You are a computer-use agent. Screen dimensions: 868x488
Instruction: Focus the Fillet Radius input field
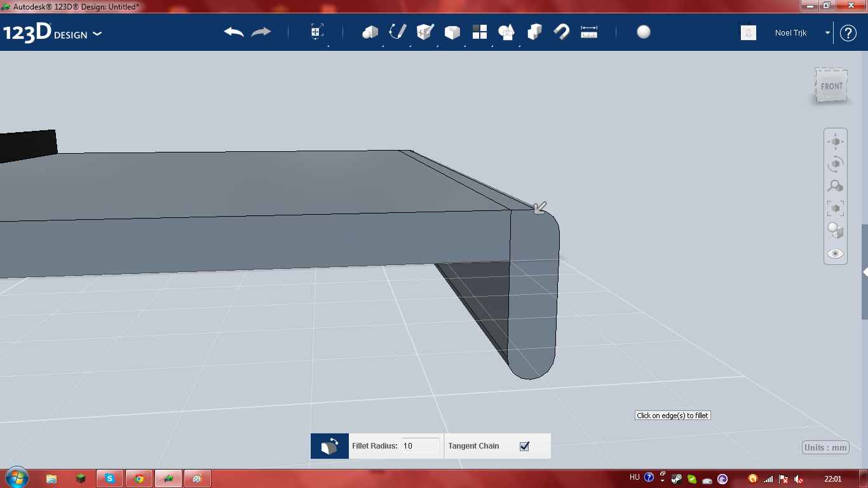pos(420,446)
